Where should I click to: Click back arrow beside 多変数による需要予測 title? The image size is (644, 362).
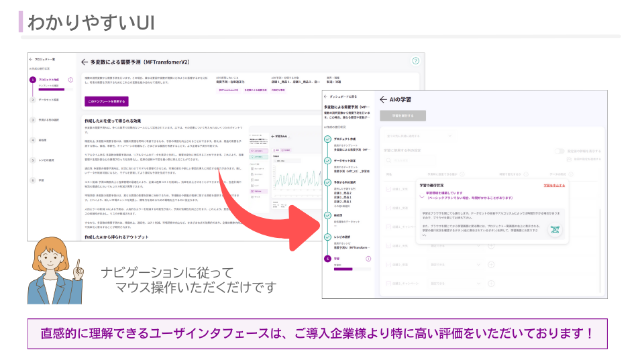[85, 62]
